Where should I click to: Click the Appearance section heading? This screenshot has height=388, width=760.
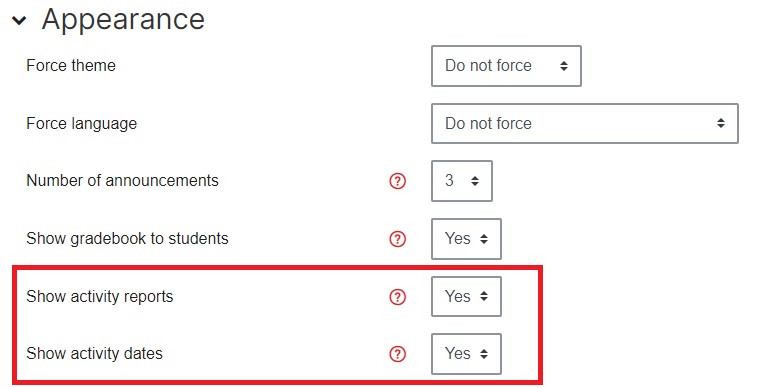(x=123, y=20)
